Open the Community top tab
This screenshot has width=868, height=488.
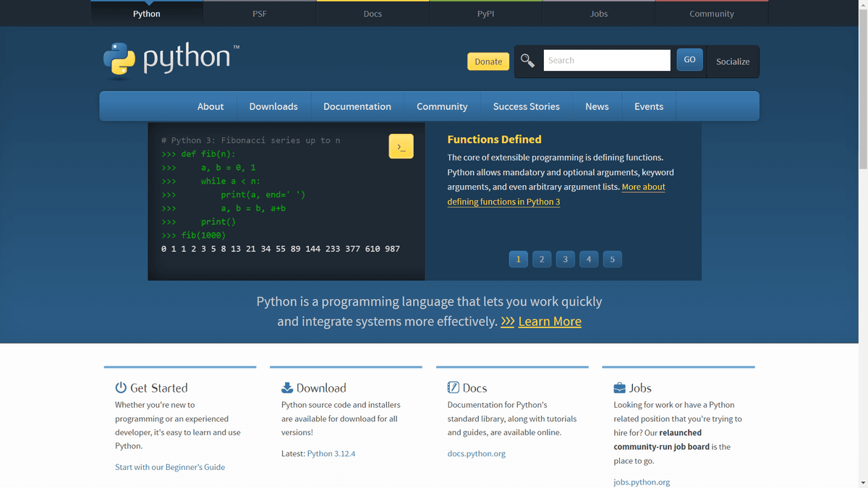[x=711, y=12]
